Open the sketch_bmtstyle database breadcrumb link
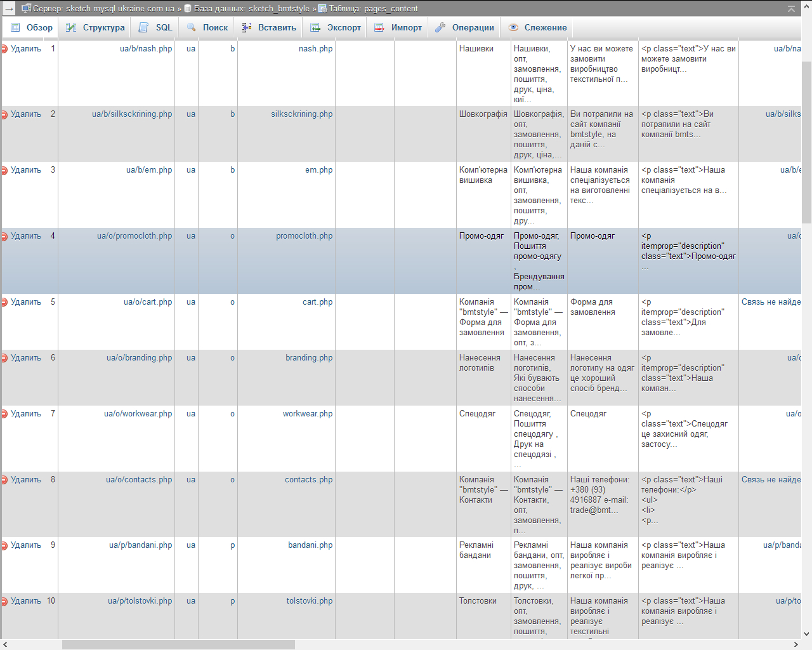Viewport: 812px width, 650px height. click(251, 9)
